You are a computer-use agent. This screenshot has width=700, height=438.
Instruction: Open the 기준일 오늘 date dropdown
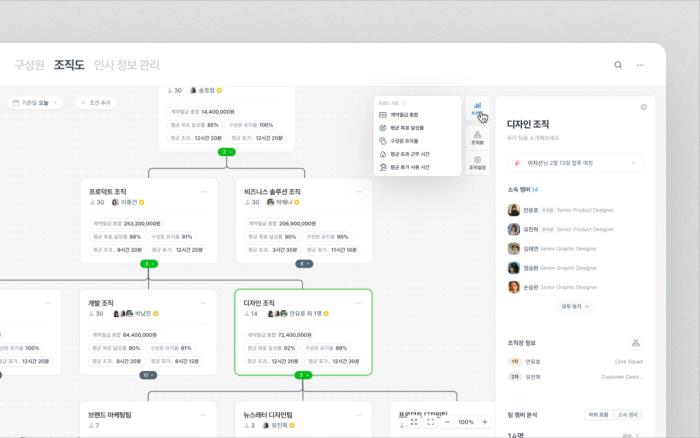(x=35, y=103)
